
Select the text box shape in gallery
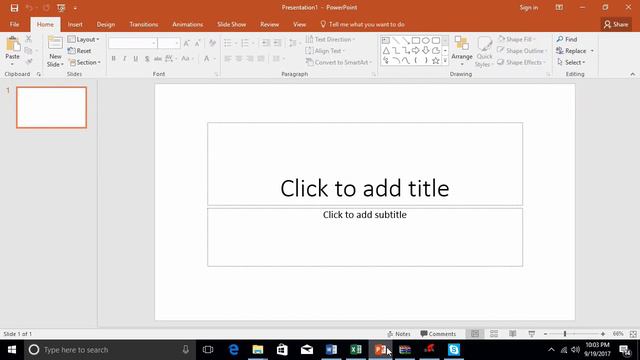[386, 41]
